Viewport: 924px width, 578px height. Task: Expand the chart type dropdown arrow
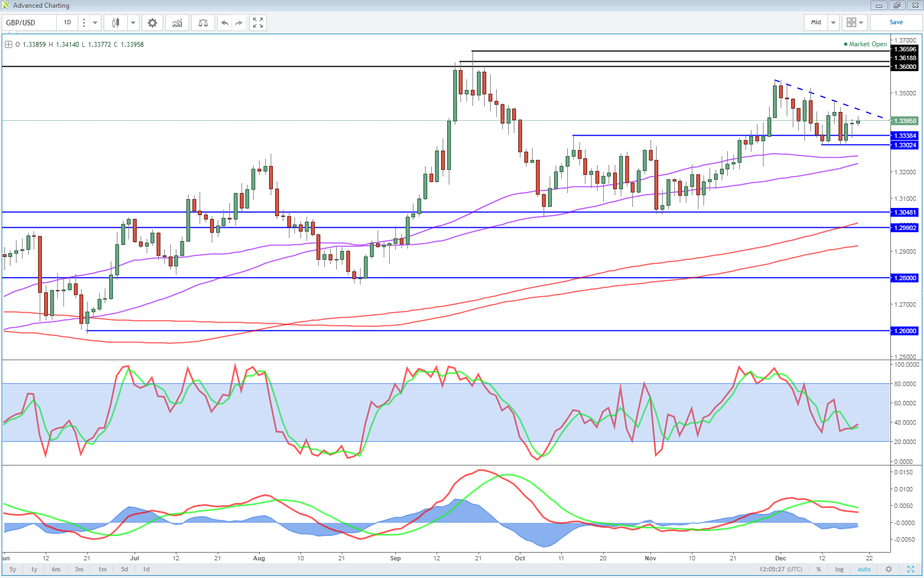pos(133,23)
